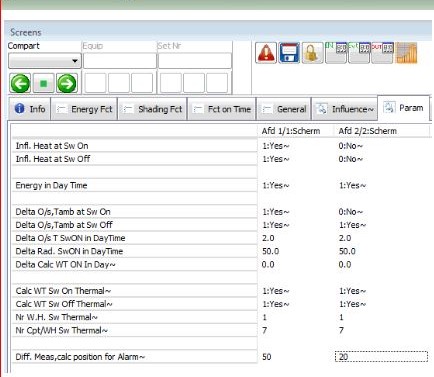Click the Delta O/s,Tamb at Sw On label
This screenshot has width=434, height=377.
click(63, 212)
